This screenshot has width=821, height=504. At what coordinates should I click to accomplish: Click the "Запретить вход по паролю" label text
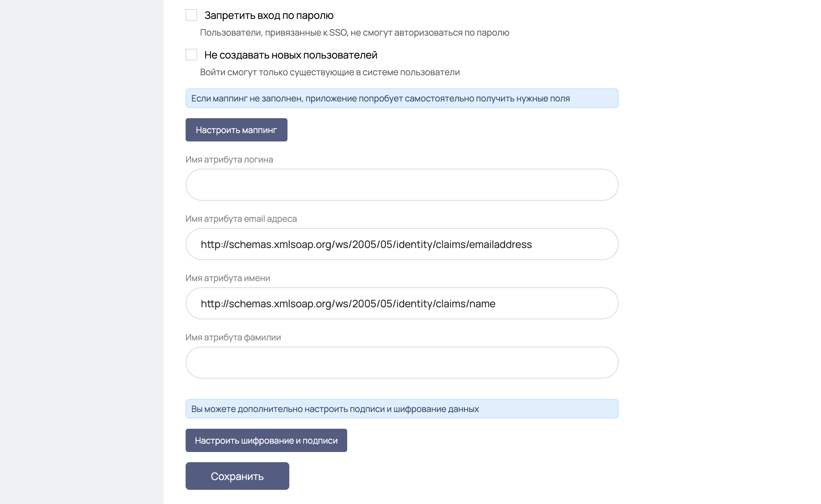click(269, 15)
